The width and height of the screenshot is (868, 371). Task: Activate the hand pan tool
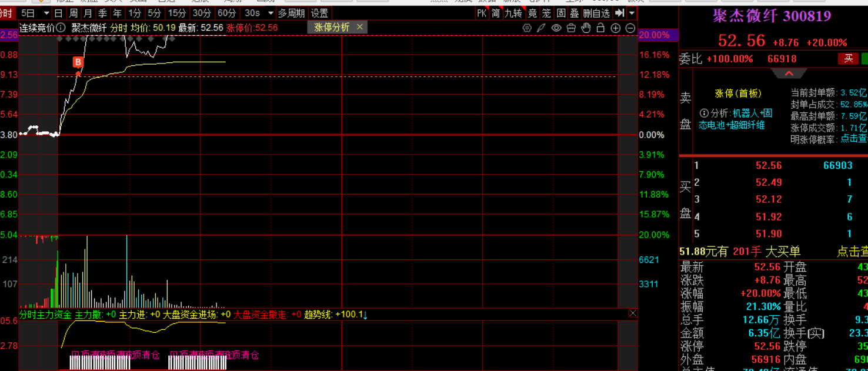click(x=586, y=28)
